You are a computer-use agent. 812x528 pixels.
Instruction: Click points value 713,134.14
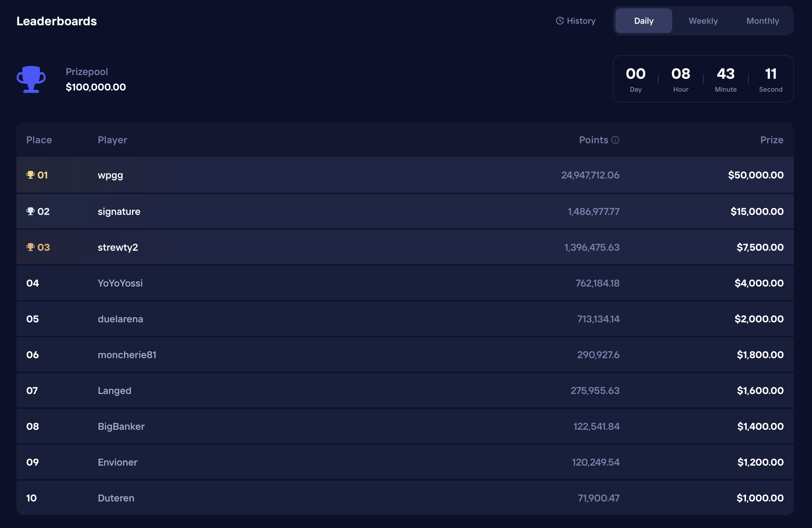[x=598, y=319]
